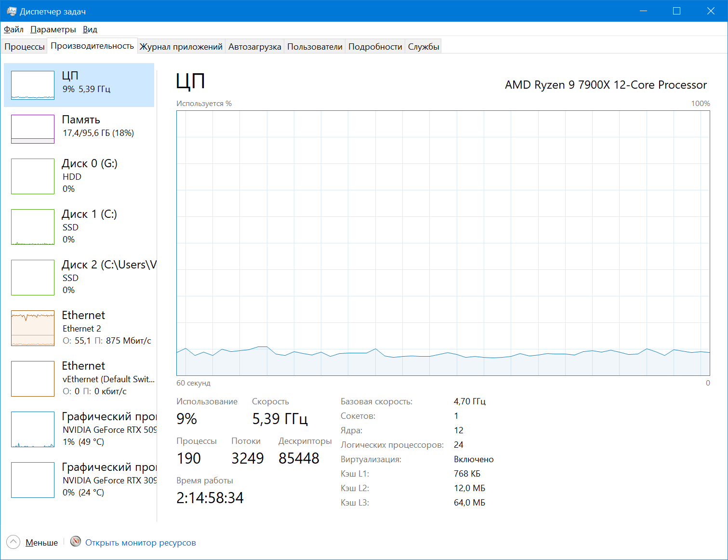Click the Логических процессоров label
728x560 pixels.
(392, 445)
